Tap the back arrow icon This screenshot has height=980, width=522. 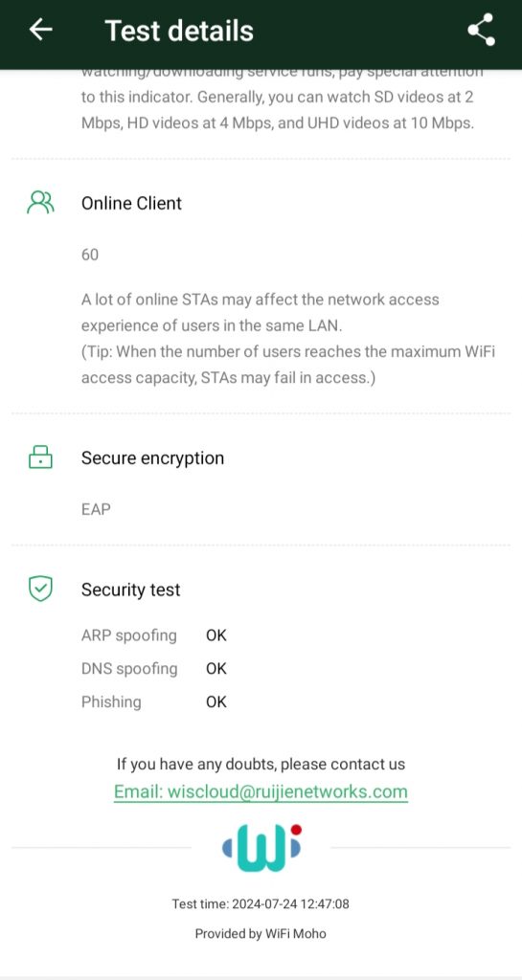click(x=40, y=30)
